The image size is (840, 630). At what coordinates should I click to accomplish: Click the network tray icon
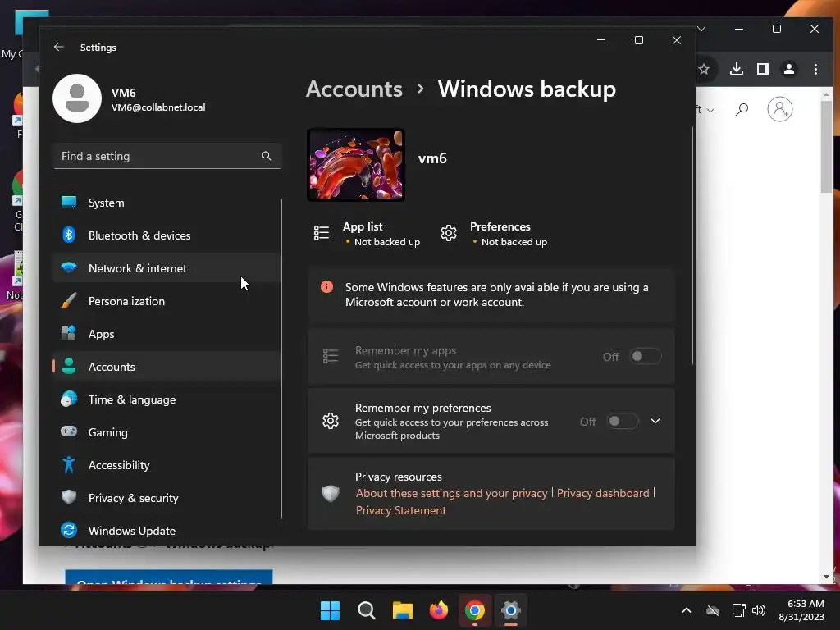pos(738,610)
